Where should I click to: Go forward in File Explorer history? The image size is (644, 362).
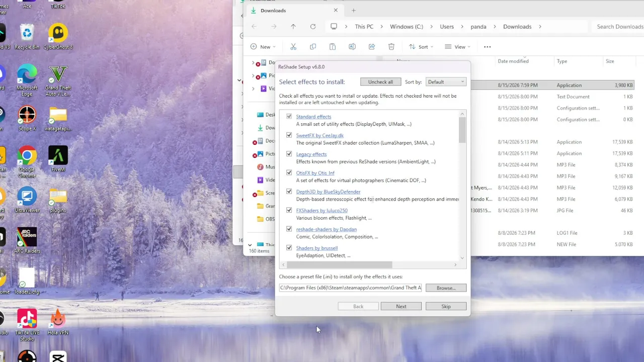tap(274, 27)
